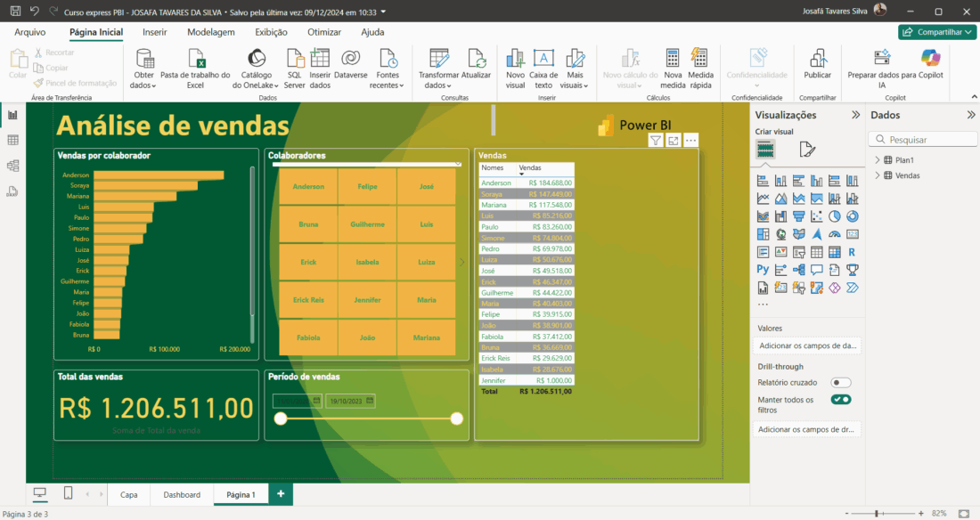Open the Inserir ribbon tab

(x=154, y=32)
